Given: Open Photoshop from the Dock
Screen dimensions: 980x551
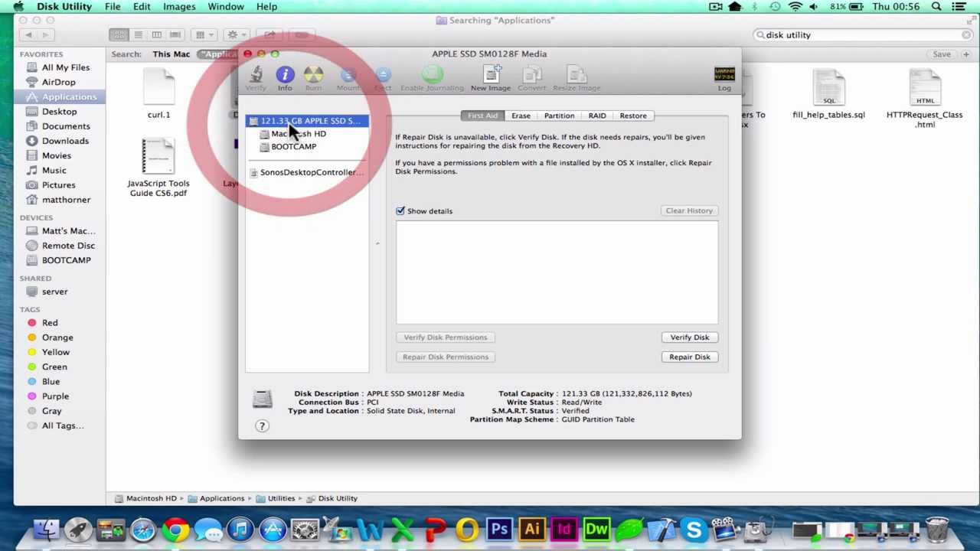Looking at the screenshot, I should click(499, 530).
